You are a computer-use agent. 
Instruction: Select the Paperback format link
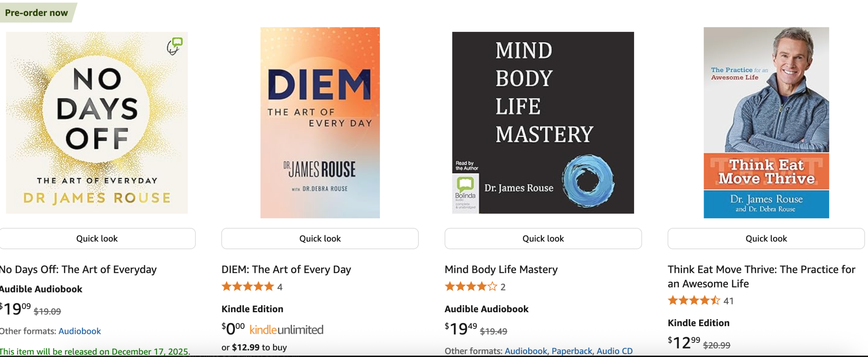point(572,351)
